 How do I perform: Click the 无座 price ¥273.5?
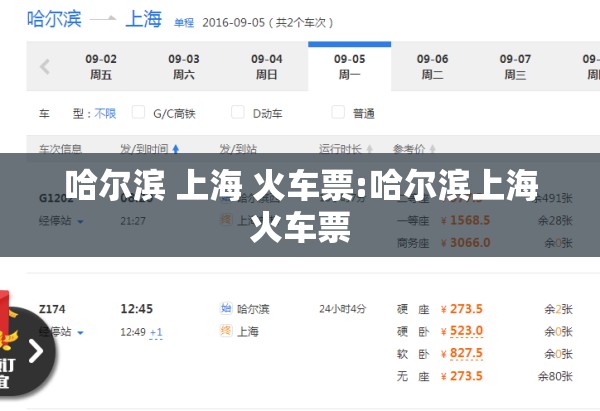pos(462,376)
